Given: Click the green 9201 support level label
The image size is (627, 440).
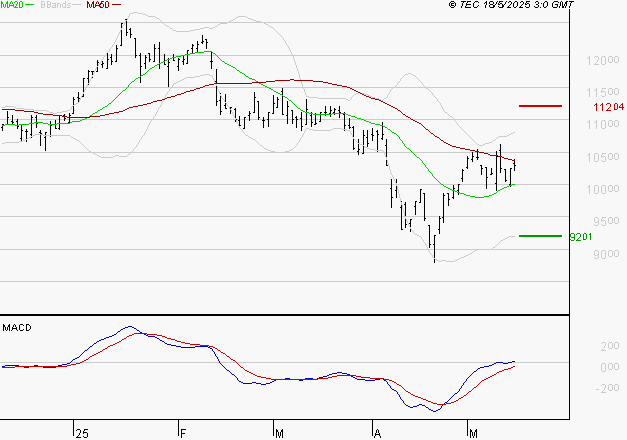Looking at the screenshot, I should coord(581,237).
